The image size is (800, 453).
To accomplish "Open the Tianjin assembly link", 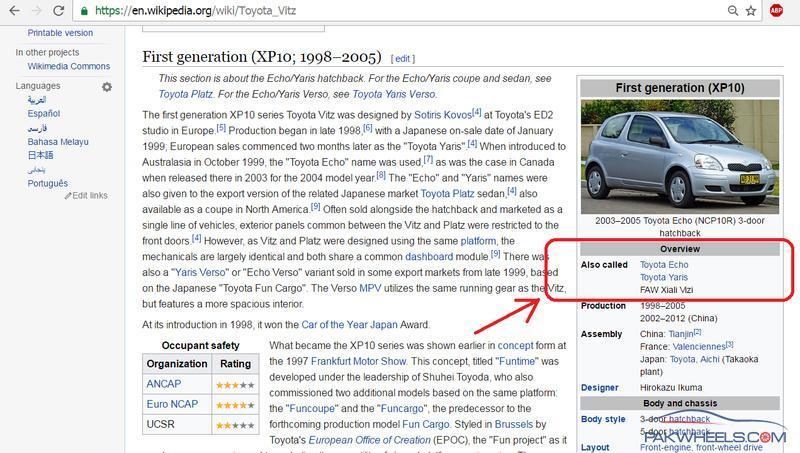I will (x=681, y=334).
